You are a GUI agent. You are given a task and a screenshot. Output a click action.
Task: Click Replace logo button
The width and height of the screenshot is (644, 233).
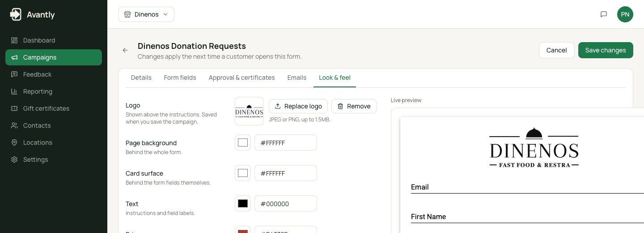pyautogui.click(x=298, y=106)
